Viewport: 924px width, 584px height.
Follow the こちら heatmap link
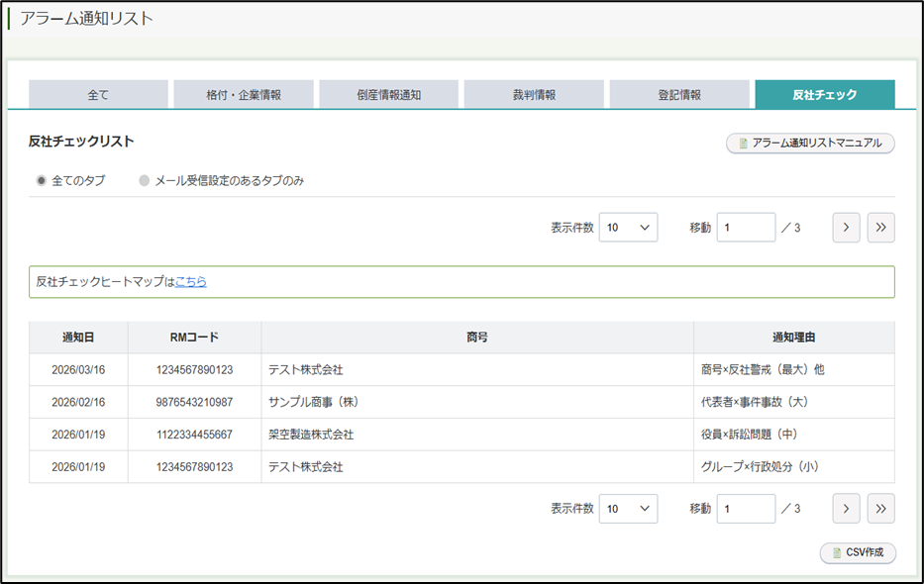point(190,282)
